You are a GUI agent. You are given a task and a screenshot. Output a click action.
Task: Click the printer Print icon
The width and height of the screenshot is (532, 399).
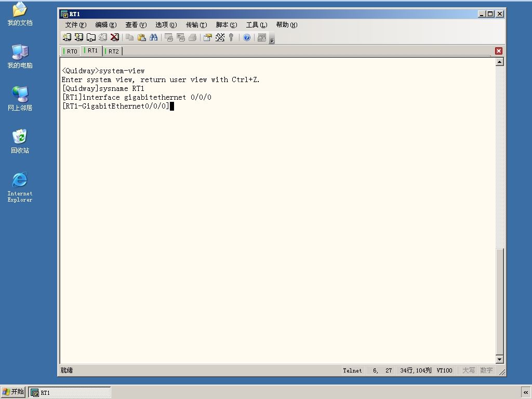pyautogui.click(x=192, y=37)
